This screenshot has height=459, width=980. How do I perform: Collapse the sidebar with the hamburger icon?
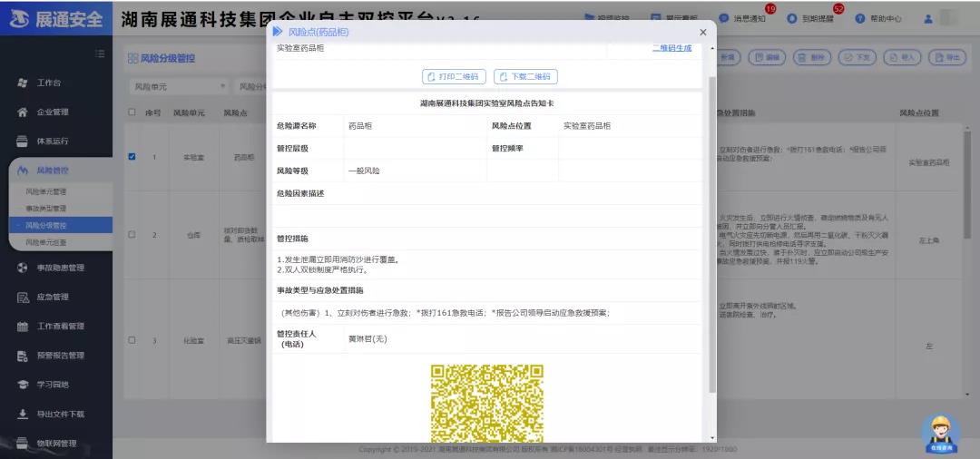[100, 54]
